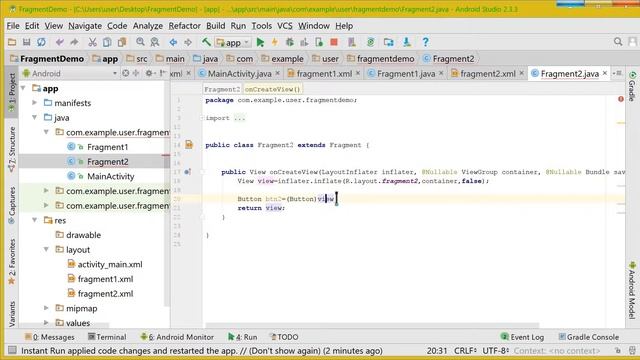
Task: Open the Gradle Console panel
Action: (589, 337)
